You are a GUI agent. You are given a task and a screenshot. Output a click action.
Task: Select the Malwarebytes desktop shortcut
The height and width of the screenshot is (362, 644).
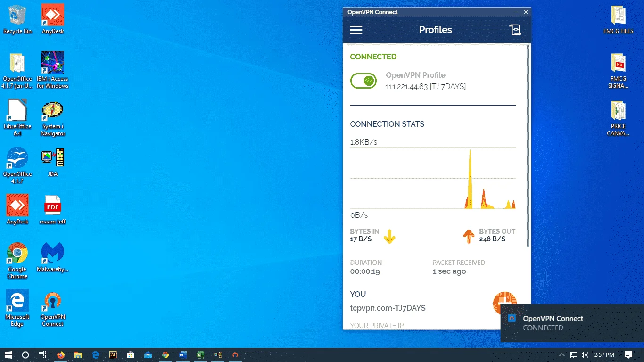point(53,257)
